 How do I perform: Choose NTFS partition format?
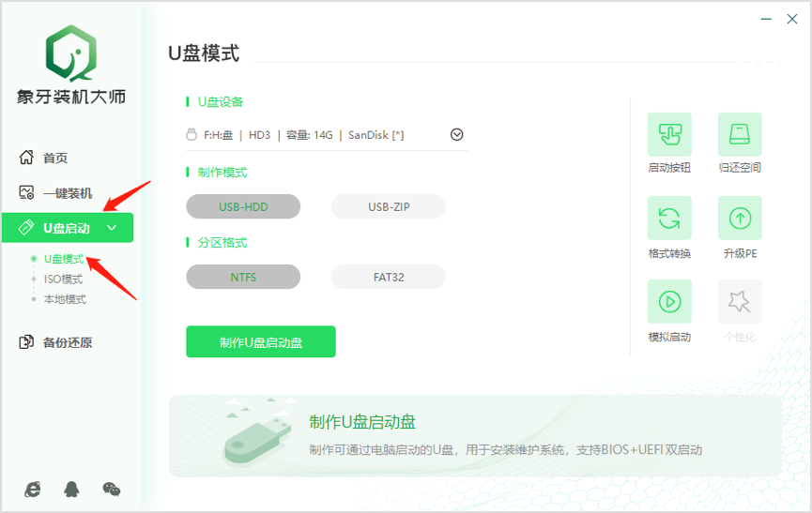point(243,277)
